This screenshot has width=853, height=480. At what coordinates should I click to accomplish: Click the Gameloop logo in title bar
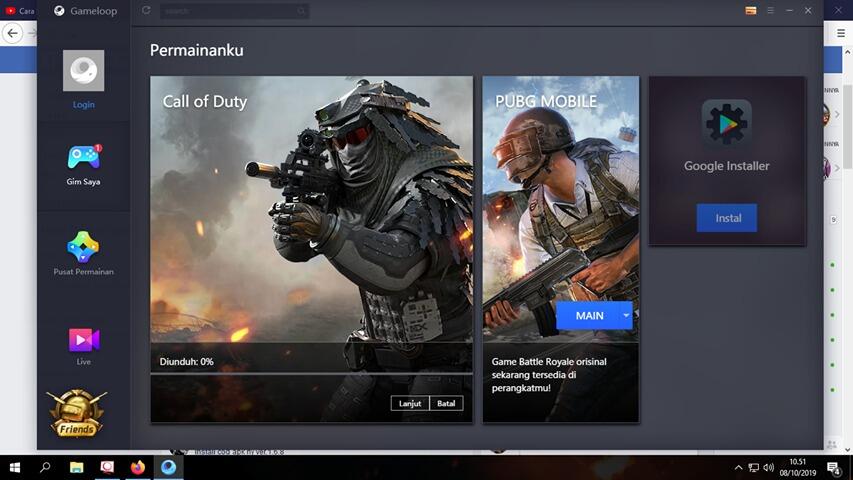click(59, 10)
